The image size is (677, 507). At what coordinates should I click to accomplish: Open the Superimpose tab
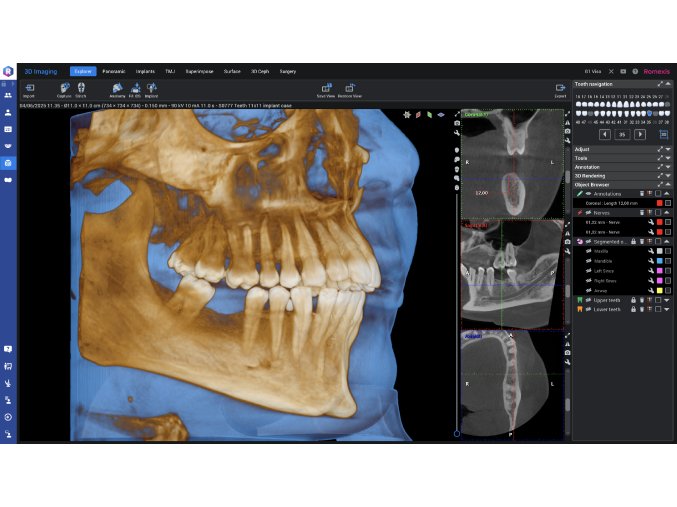pyautogui.click(x=199, y=72)
